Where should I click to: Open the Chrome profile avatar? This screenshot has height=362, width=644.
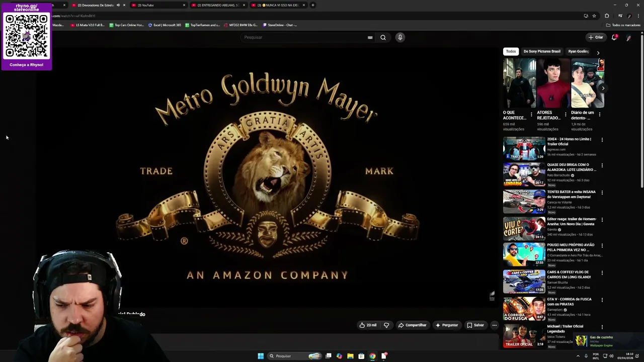tap(629, 16)
